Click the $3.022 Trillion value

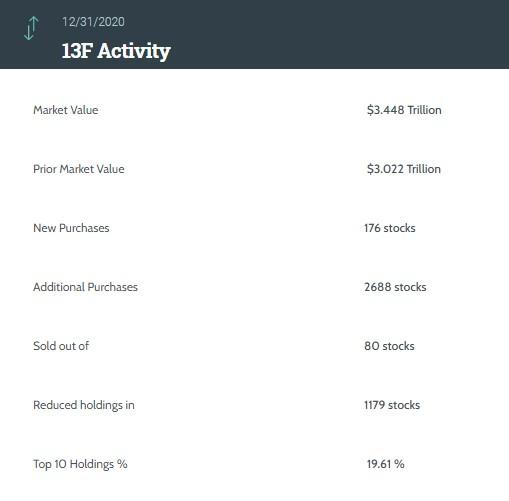(404, 169)
